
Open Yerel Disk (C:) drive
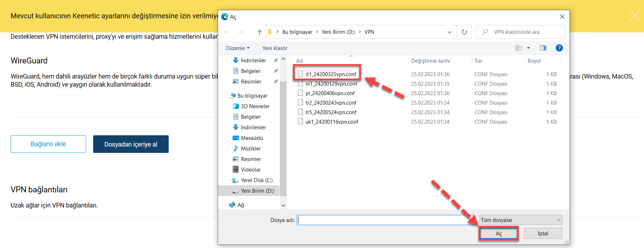tap(257, 180)
